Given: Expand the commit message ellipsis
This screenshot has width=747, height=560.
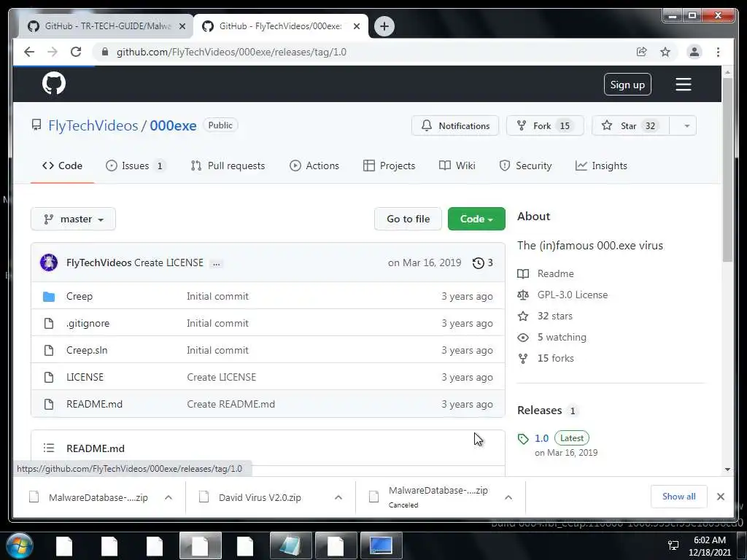Looking at the screenshot, I should point(216,263).
